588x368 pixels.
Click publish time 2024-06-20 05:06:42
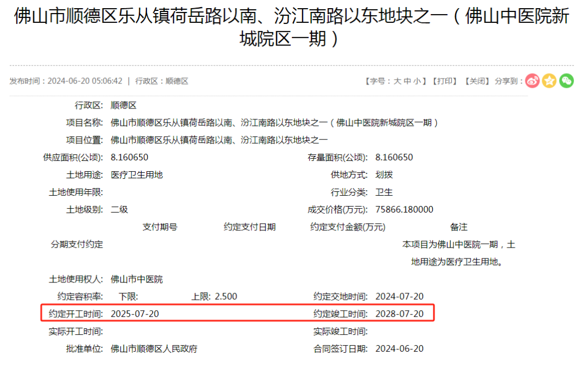85,81
